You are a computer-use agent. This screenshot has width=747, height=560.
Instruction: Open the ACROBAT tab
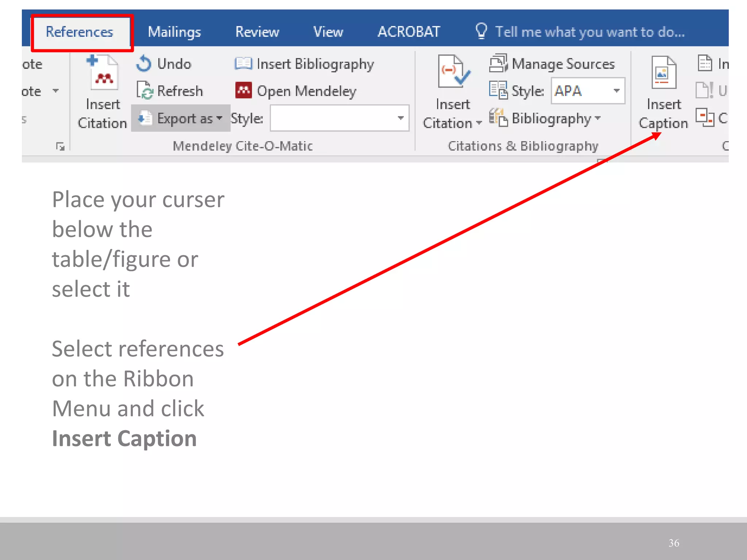pos(409,32)
